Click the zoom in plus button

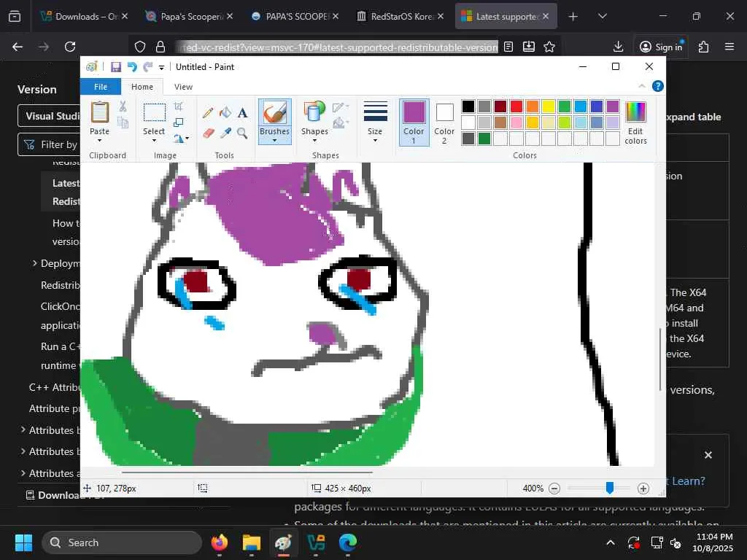(643, 488)
